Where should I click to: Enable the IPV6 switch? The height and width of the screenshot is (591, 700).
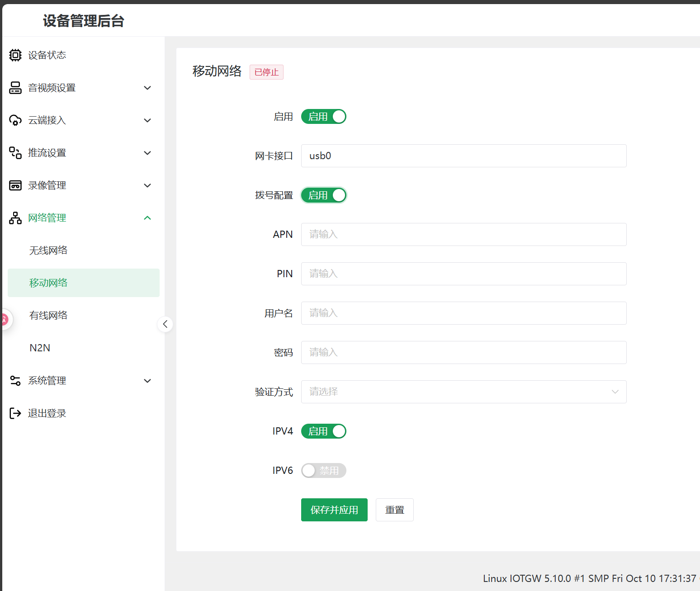(x=323, y=471)
